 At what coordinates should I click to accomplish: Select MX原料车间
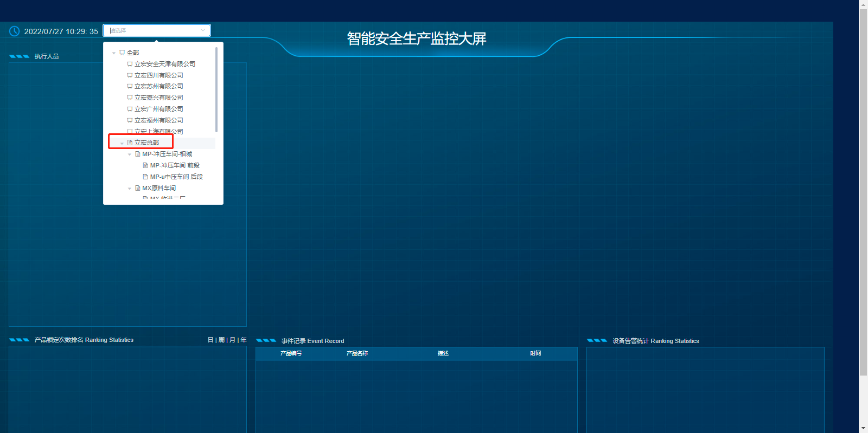(159, 188)
